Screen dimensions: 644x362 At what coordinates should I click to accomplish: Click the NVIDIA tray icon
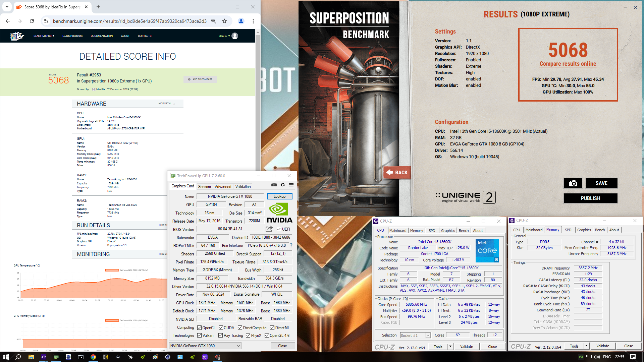581,357
